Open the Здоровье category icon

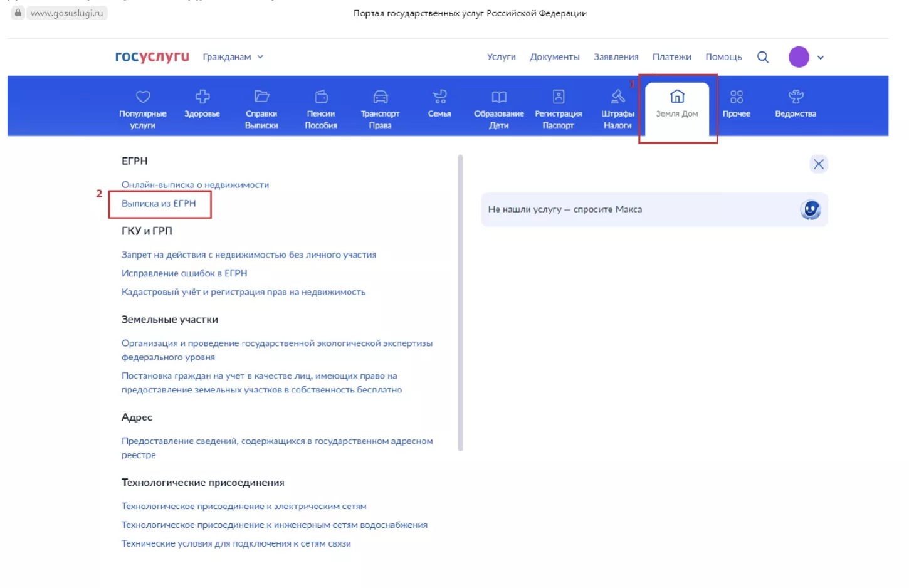click(202, 97)
